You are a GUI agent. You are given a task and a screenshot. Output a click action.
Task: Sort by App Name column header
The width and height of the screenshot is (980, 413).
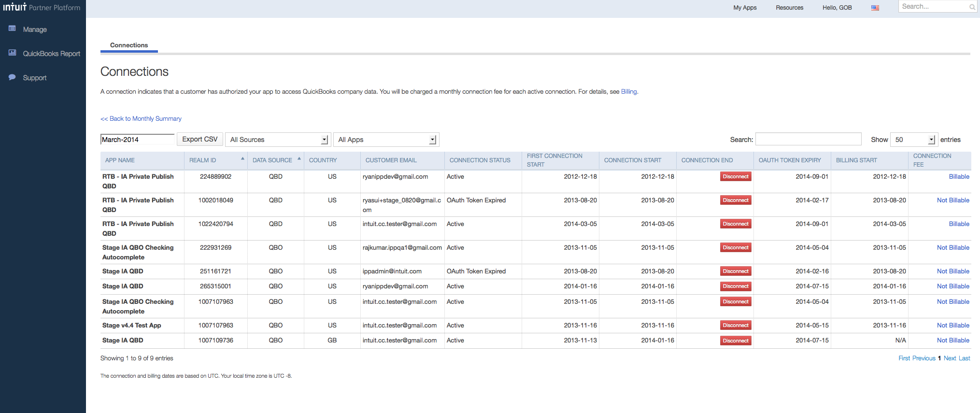pos(142,160)
